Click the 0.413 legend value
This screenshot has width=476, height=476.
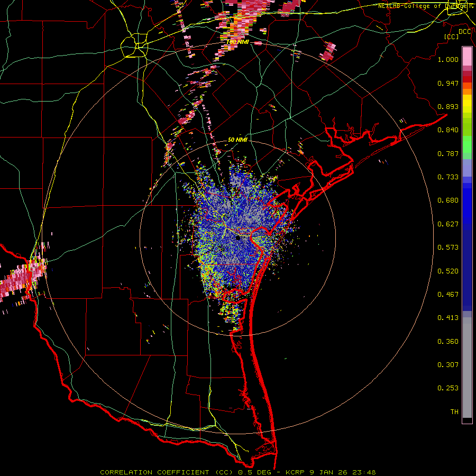[448, 318]
